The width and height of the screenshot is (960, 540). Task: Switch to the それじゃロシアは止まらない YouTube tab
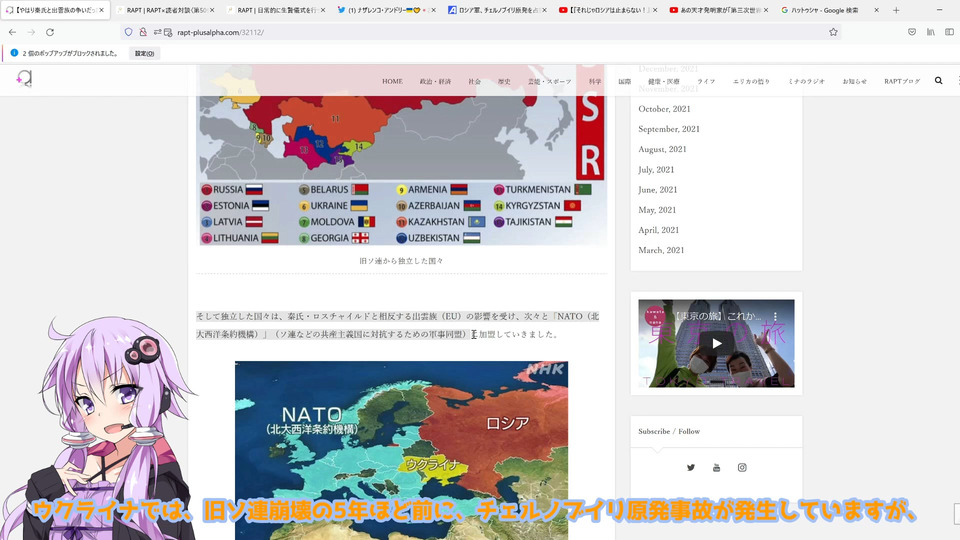[609, 10]
